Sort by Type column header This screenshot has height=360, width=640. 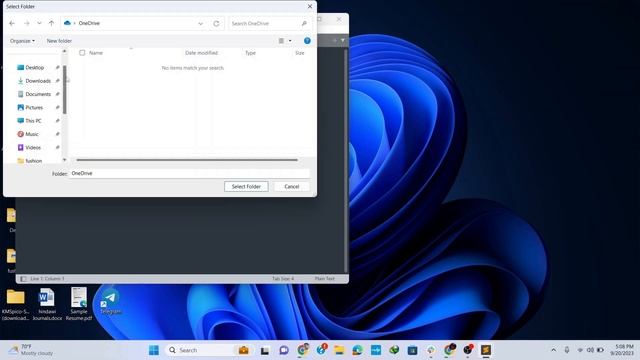point(250,53)
